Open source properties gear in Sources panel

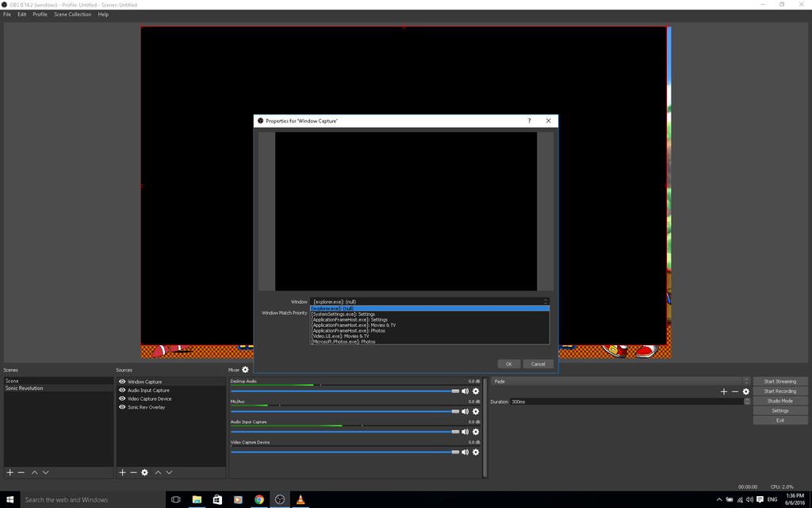(x=145, y=472)
